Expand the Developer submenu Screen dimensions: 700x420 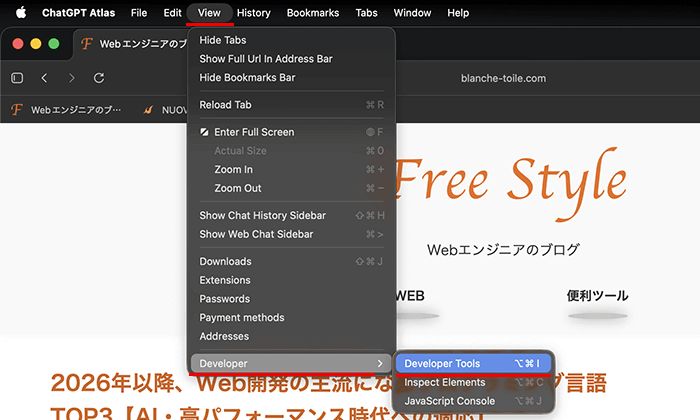click(x=292, y=364)
